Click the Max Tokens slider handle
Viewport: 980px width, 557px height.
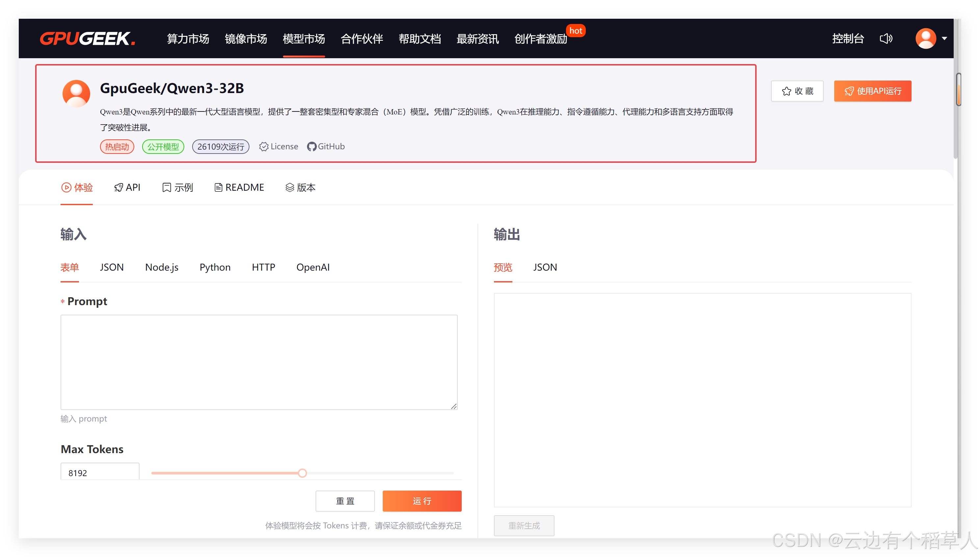(302, 473)
